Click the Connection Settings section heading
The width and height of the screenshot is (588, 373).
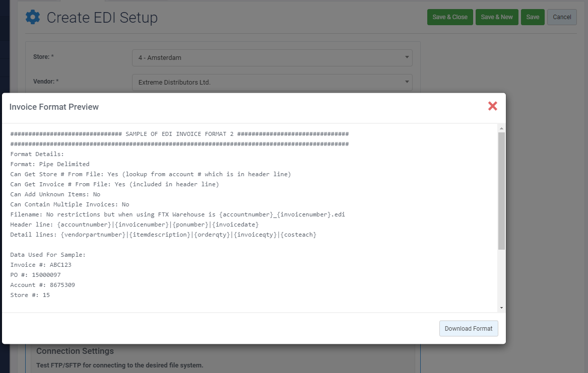[75, 351]
